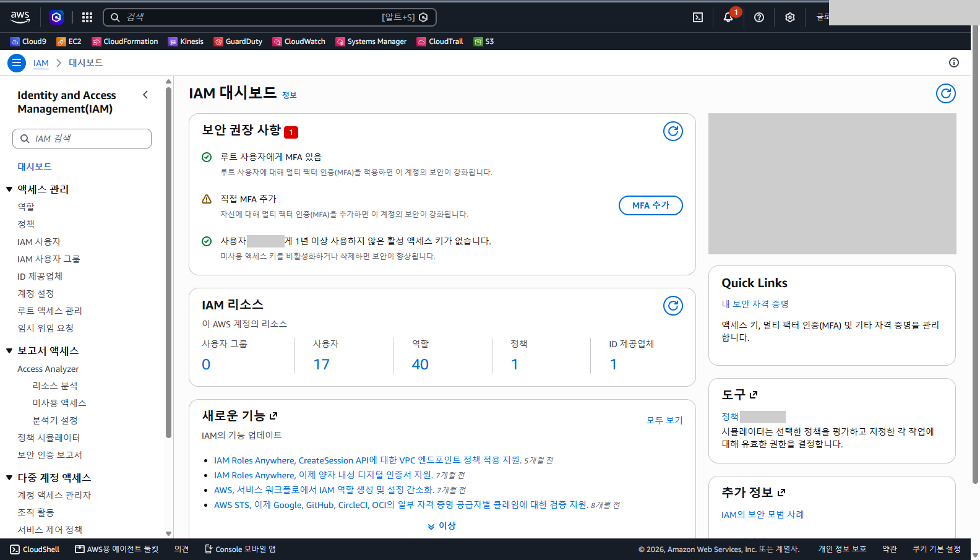Open CloudTrail favorites shortcut
This screenshot has width=980, height=560.
(440, 41)
